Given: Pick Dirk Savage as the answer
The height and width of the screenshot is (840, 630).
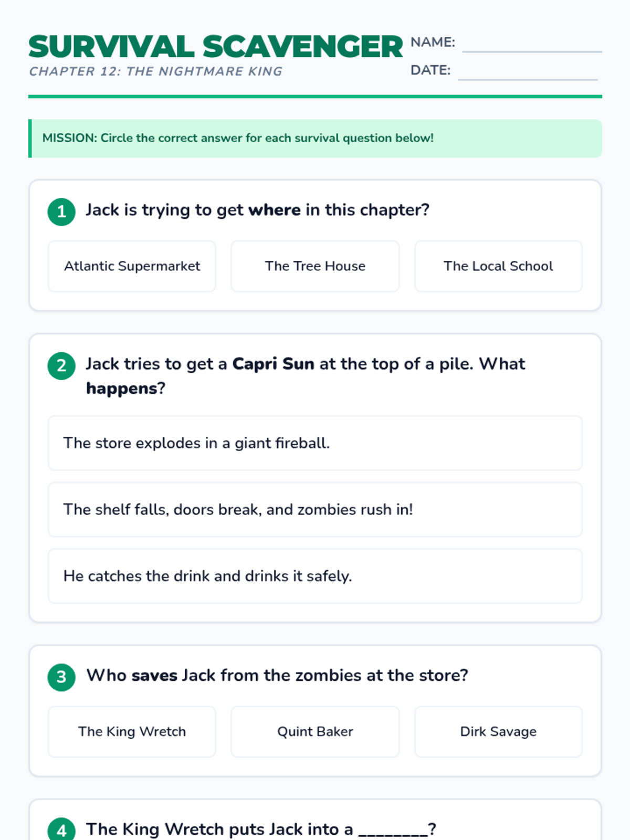Looking at the screenshot, I should [498, 732].
